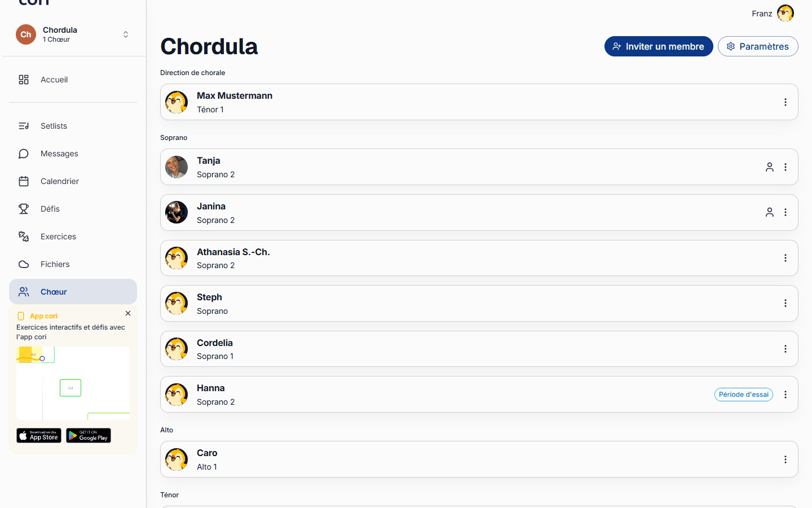Viewport: 812px width, 508px height.
Task: Select the Accueil menu item
Action: pos(73,80)
